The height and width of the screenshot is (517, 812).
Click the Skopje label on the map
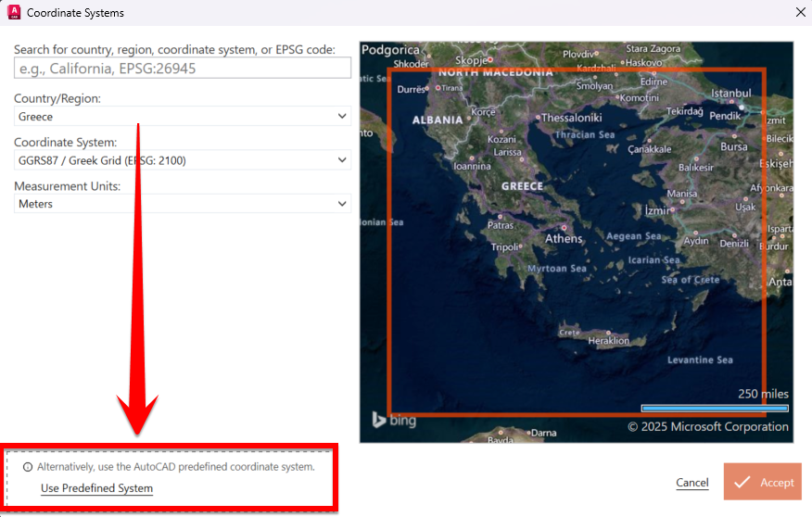[x=471, y=60]
